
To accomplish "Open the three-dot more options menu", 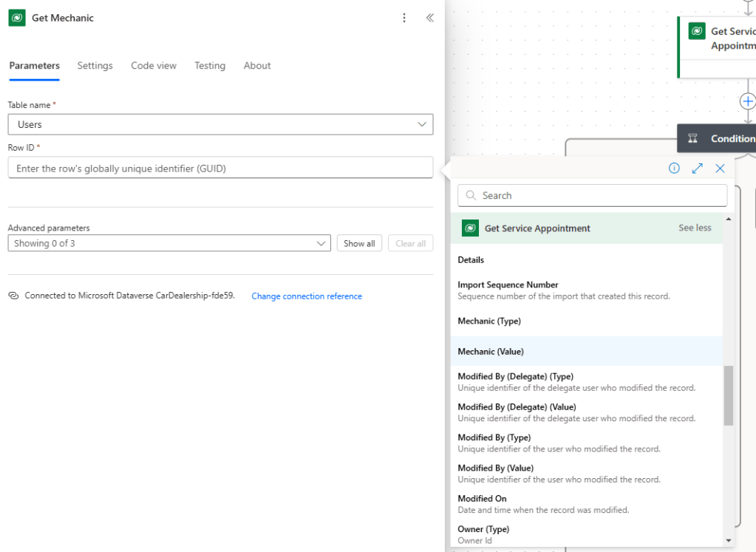I will (x=404, y=18).
